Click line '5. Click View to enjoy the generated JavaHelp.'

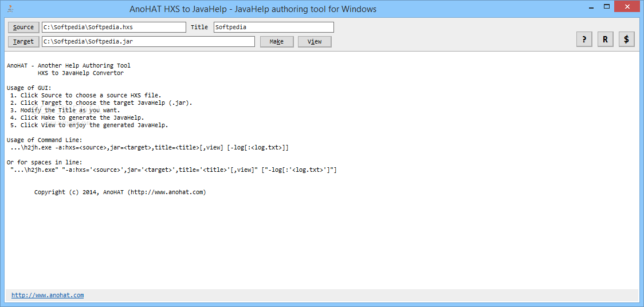click(89, 125)
